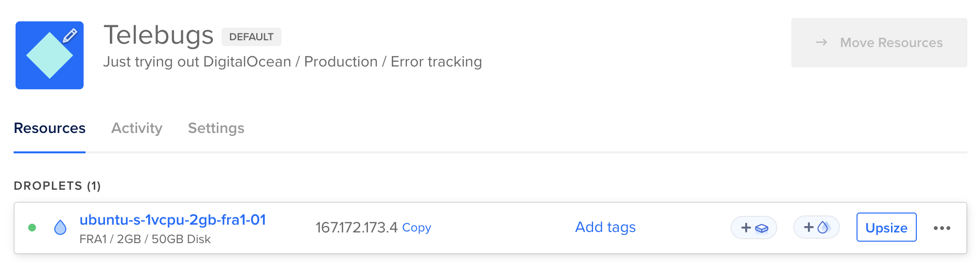Click the arrow icon in Move Resources

[x=822, y=43]
